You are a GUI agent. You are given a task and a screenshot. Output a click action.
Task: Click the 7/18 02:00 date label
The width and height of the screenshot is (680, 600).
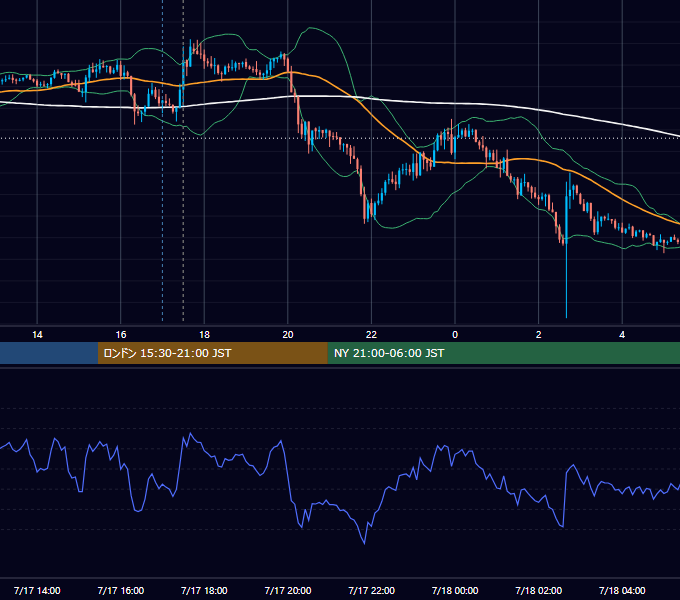[539, 590]
